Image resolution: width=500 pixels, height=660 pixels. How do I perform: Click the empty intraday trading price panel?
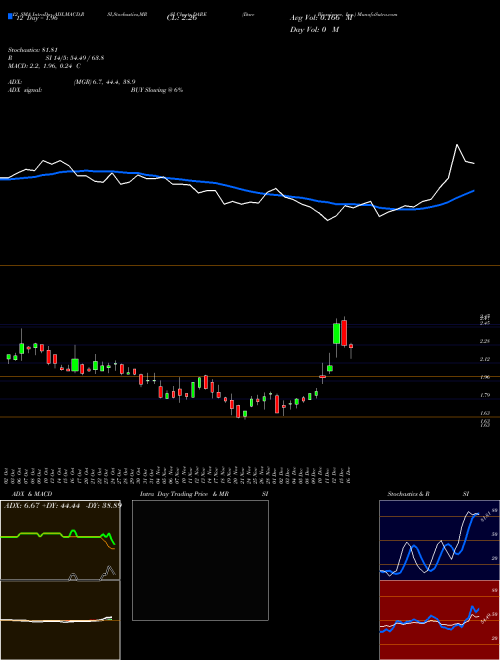click(x=200, y=560)
